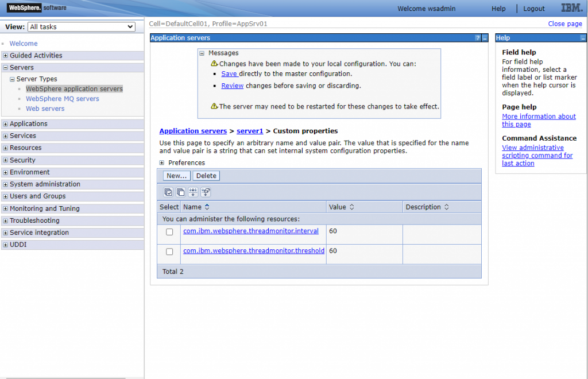The width and height of the screenshot is (588, 379).
Task: Sort by Value column arrows
Action: [x=351, y=207]
